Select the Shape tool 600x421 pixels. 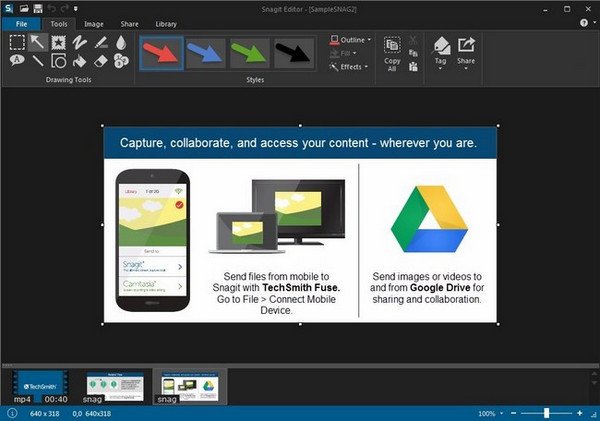58,60
